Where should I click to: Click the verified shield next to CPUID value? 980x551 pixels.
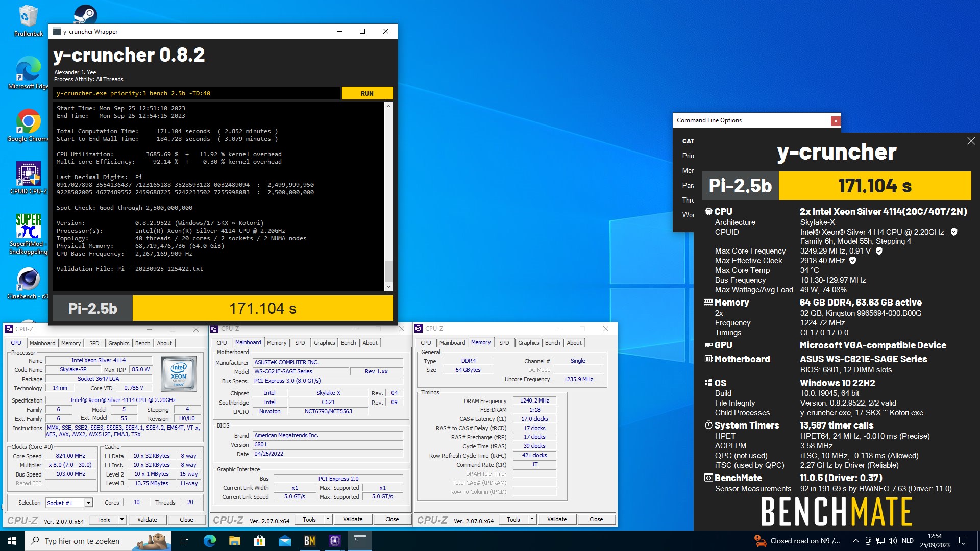[954, 232]
